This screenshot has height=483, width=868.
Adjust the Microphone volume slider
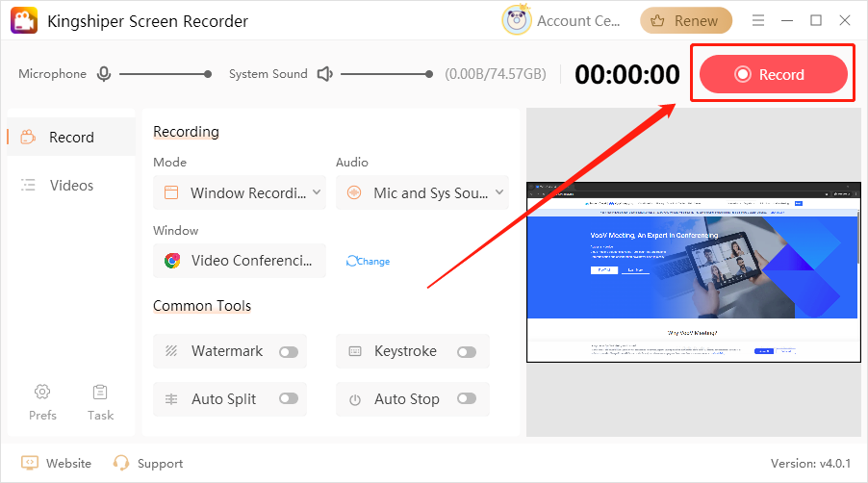click(165, 73)
